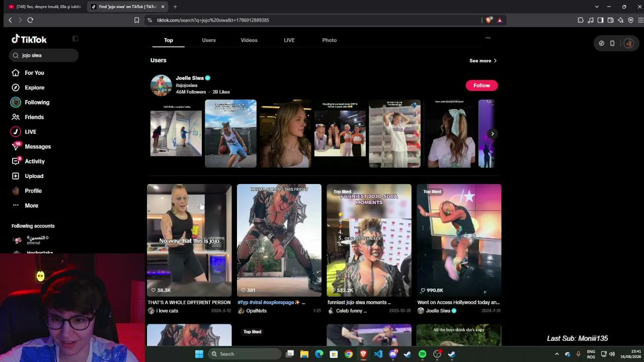Open the basketball video thumbnail in user row
The width and height of the screenshot is (644, 362).
tap(230, 134)
